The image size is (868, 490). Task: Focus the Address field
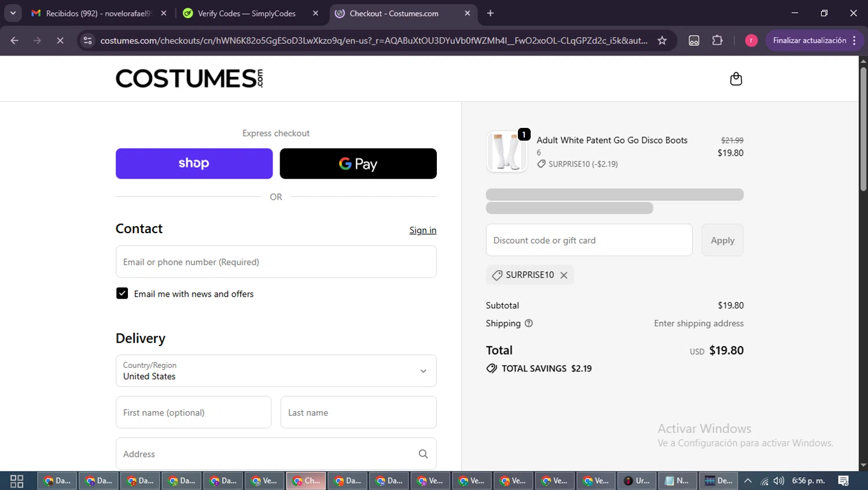(x=276, y=454)
